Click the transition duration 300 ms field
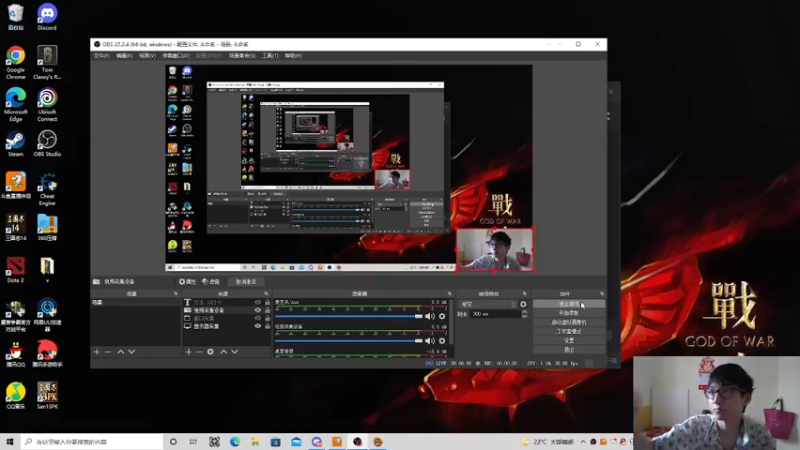Screen dimensions: 800x450 (495, 314)
